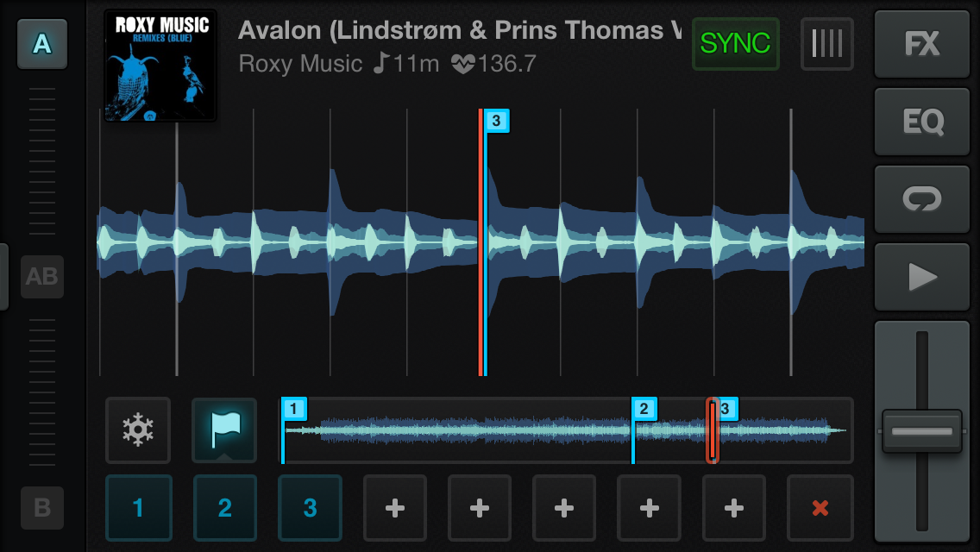Start playback with the play button

click(922, 277)
